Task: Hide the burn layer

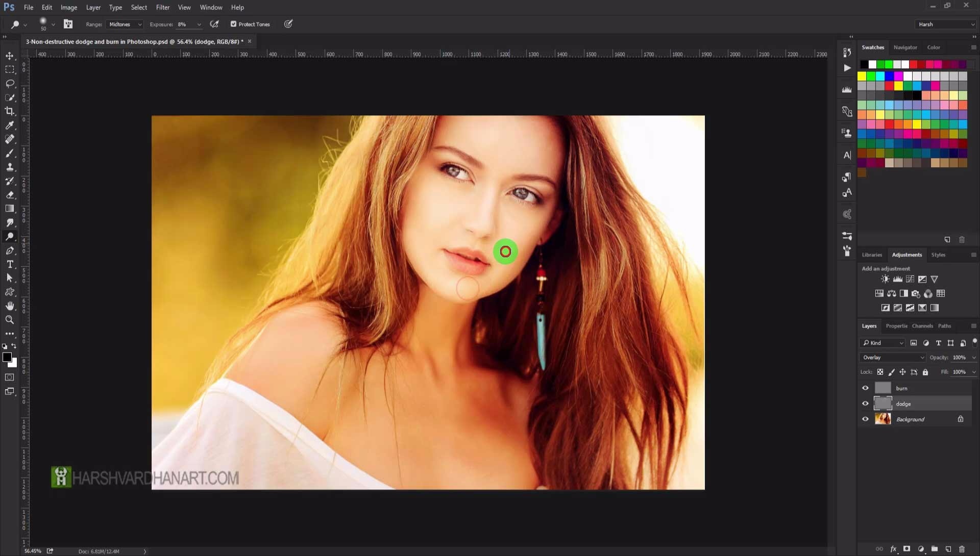Action: 865,388
